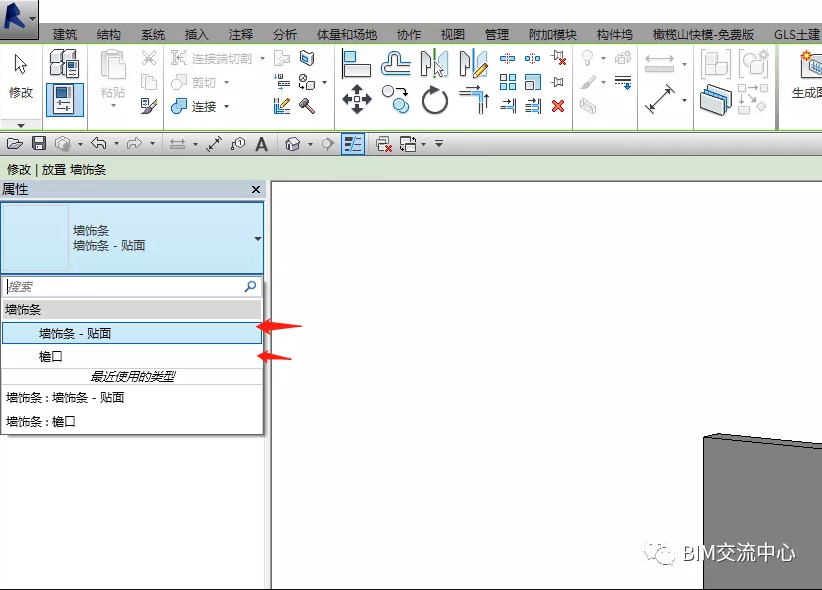This screenshot has height=590, width=822.
Task: Click Tag by Category icon
Action: pyautogui.click(x=238, y=144)
